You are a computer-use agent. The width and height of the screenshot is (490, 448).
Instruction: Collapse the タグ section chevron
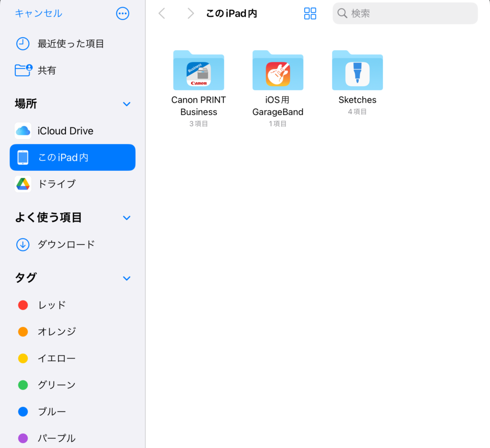tap(127, 278)
